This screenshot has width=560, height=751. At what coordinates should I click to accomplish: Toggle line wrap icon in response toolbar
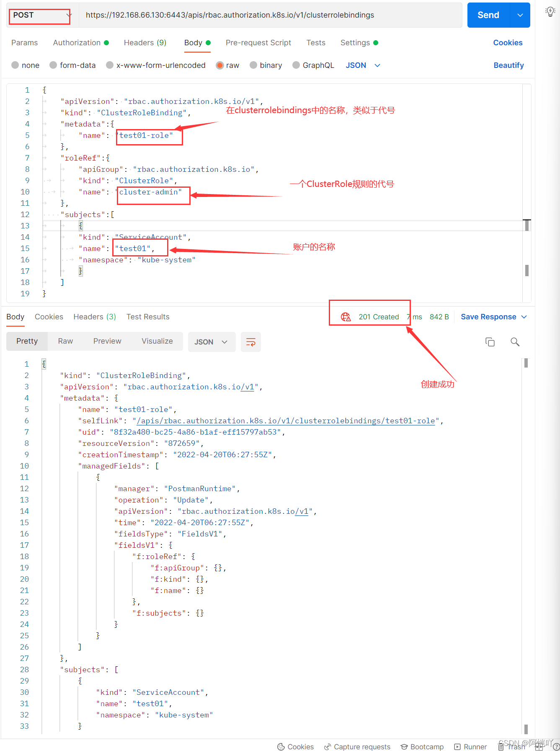251,342
